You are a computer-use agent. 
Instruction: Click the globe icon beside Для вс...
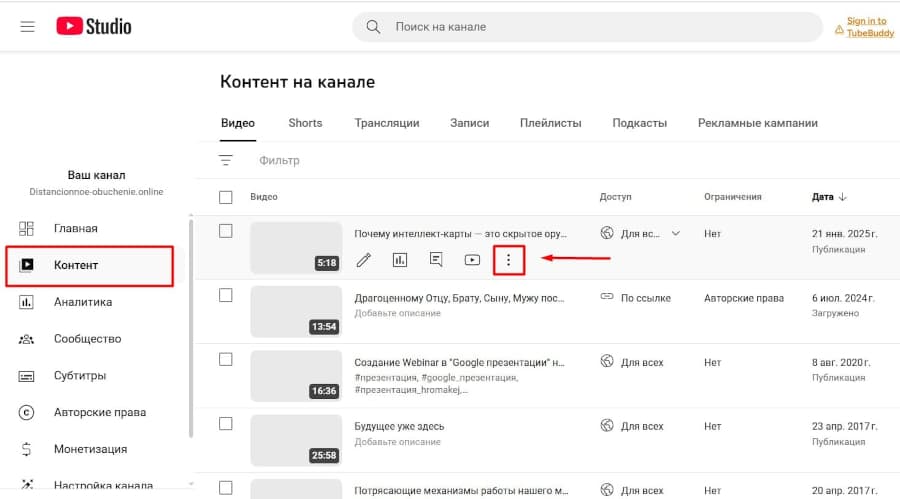tap(607, 233)
